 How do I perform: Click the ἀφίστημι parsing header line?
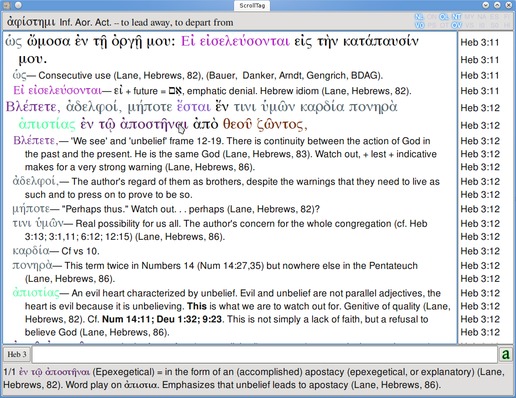[120, 22]
